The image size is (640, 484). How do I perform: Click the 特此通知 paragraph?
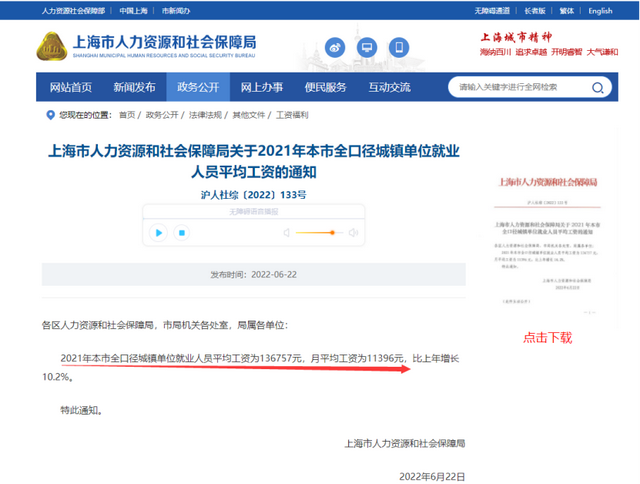pos(82,410)
